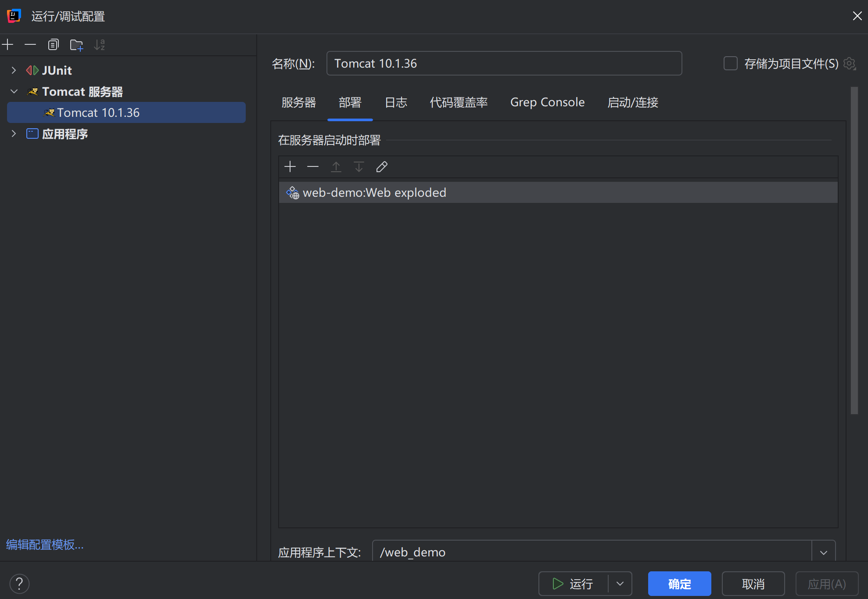
Task: Switch to the 部署 tab
Action: [350, 102]
